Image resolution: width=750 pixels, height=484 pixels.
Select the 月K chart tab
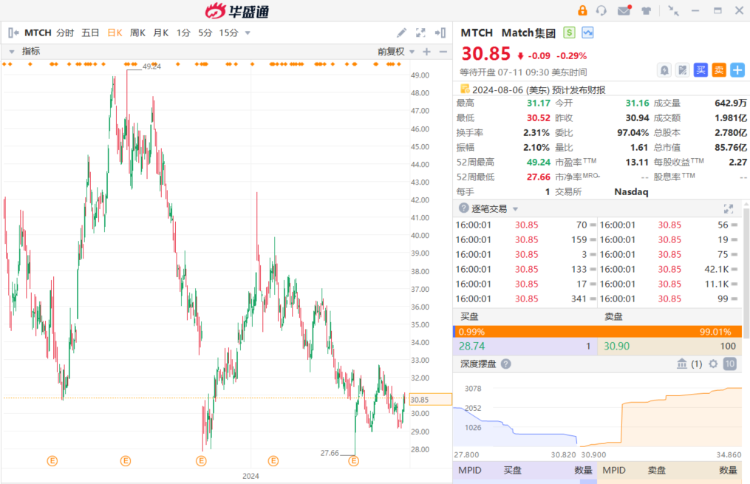[x=161, y=33]
